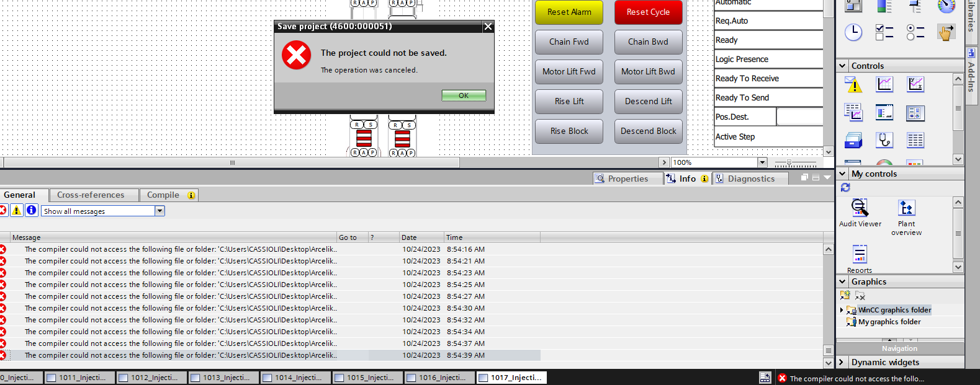
Task: Select the blue file drawer control icon
Action: click(853, 141)
